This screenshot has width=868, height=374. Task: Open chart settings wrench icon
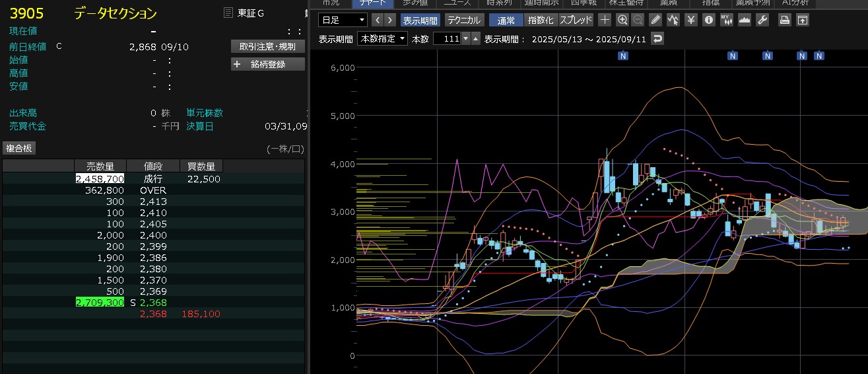point(762,20)
